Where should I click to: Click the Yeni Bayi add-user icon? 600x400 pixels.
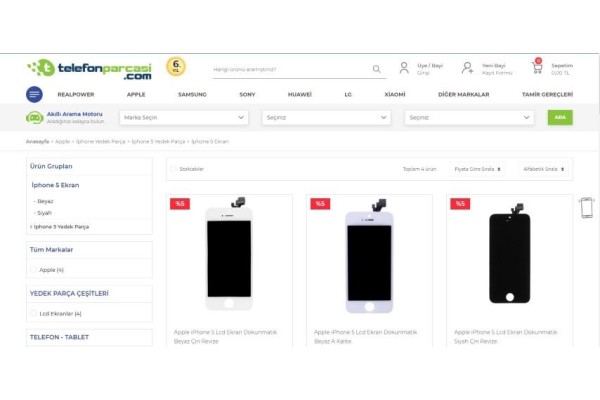click(x=467, y=68)
